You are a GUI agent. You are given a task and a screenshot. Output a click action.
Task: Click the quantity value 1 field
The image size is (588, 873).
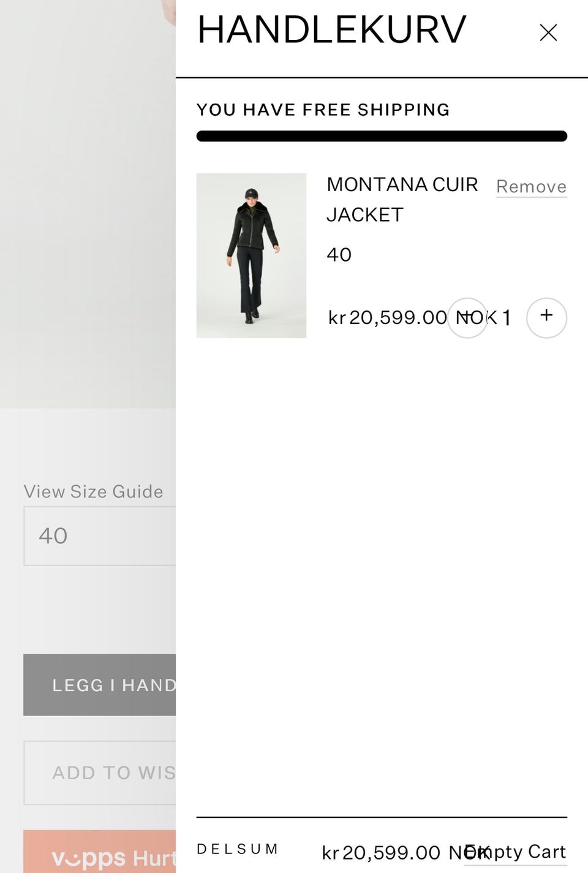tap(507, 317)
